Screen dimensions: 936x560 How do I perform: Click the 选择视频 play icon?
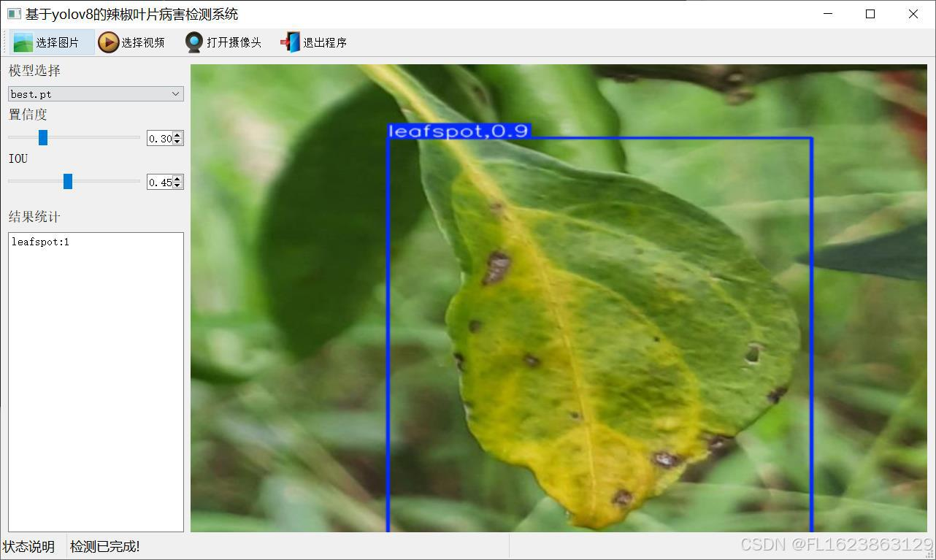[108, 42]
